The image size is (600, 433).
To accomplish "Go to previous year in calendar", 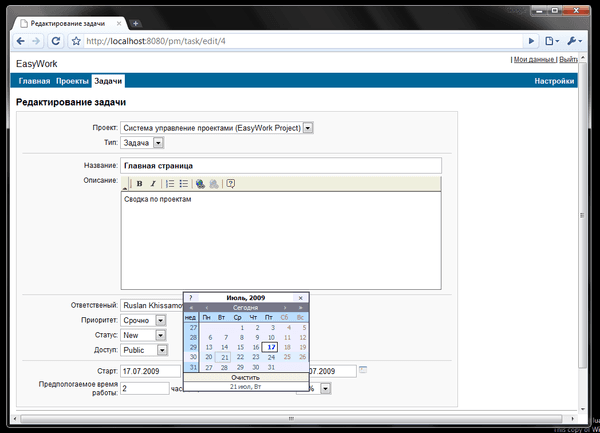I will 191,308.
